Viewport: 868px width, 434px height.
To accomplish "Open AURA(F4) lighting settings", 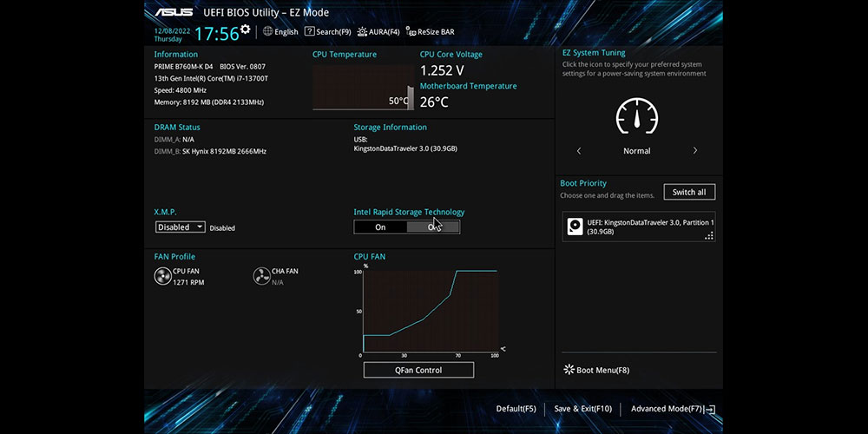I will (x=378, y=32).
